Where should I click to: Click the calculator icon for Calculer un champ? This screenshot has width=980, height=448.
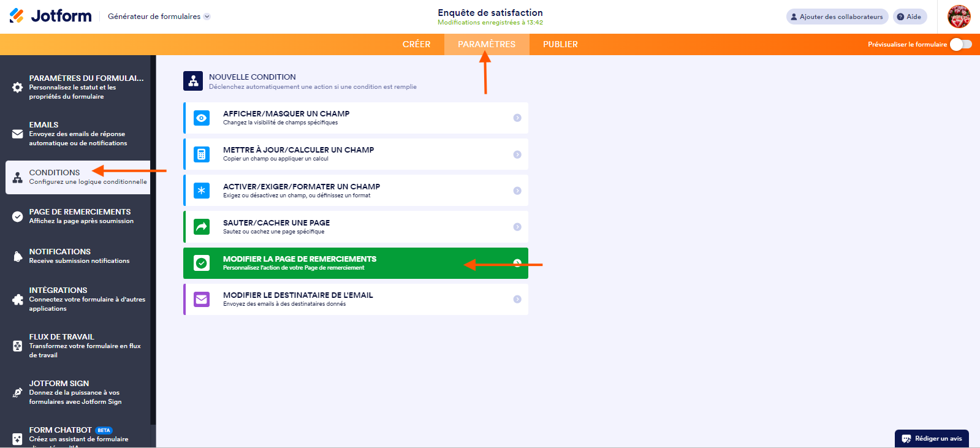coord(202,154)
